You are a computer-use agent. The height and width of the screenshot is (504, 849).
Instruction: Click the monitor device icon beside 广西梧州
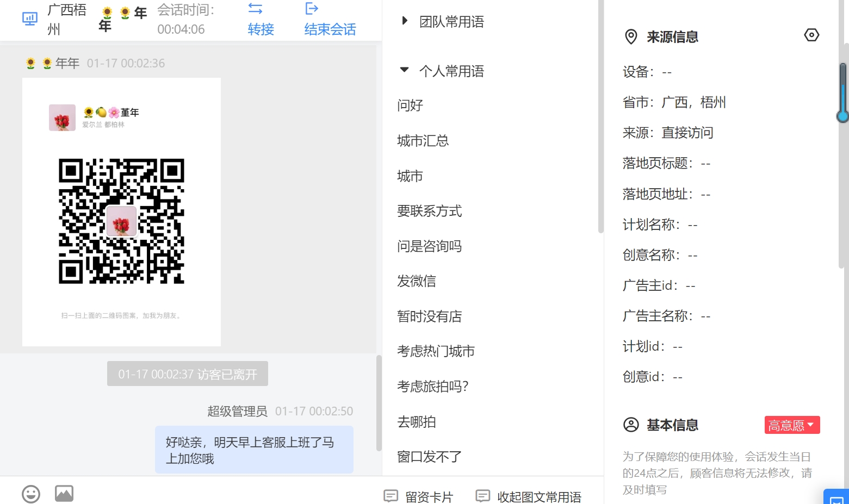click(x=30, y=19)
